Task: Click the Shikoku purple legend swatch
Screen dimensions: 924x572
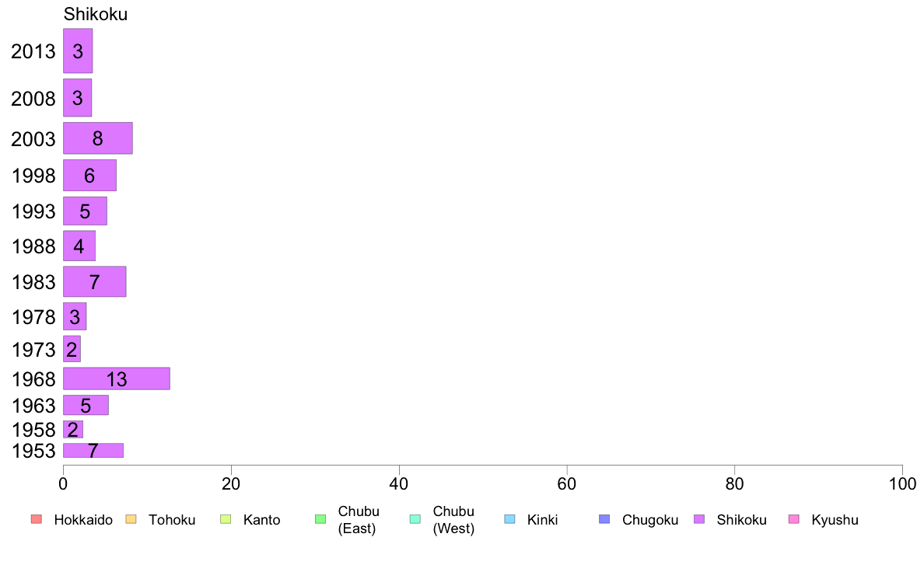Action: (699, 519)
